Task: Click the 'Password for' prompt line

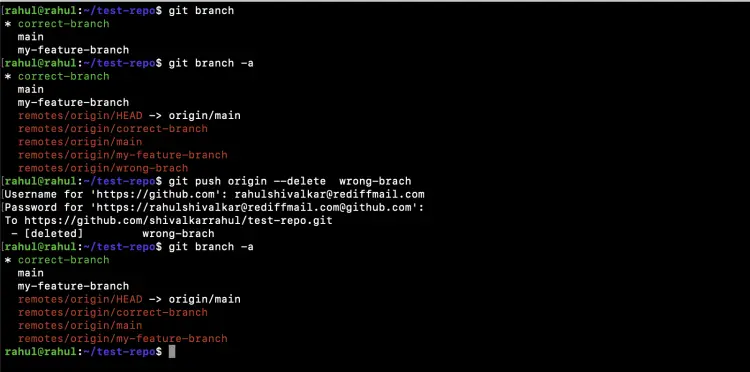Action: [214, 208]
